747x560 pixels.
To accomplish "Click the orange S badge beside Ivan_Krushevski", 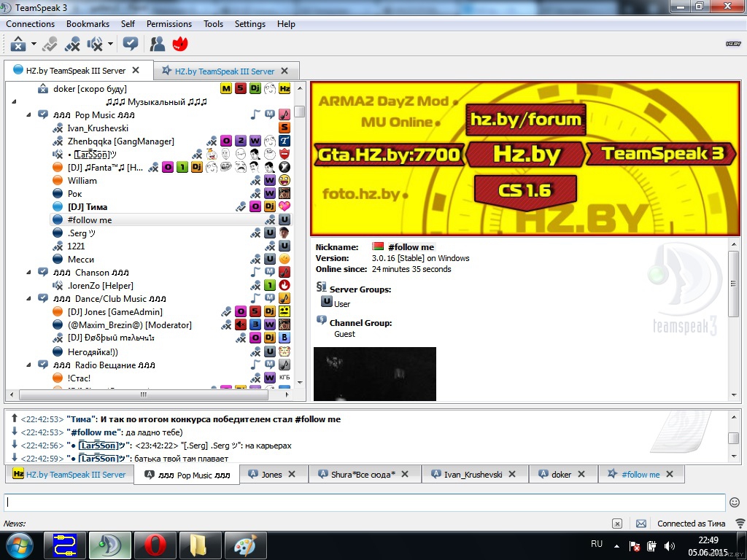I will (x=285, y=128).
